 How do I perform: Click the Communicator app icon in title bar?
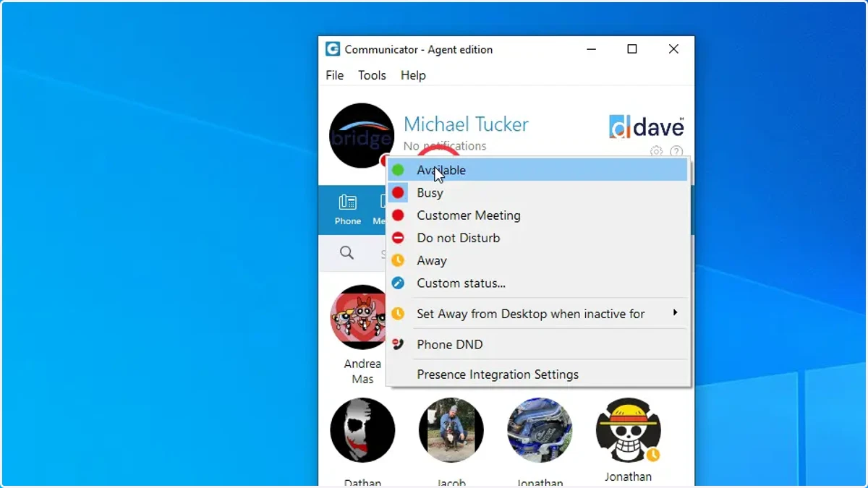pyautogui.click(x=333, y=49)
